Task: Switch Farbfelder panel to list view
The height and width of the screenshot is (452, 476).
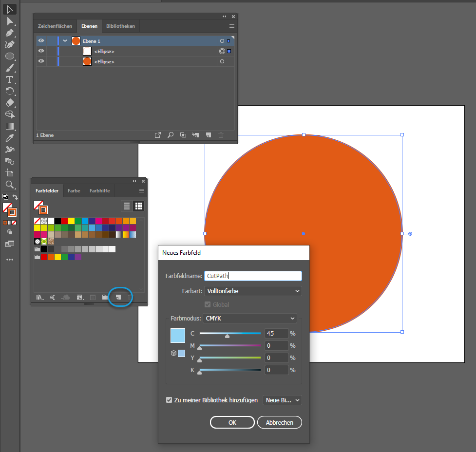Action: [127, 206]
